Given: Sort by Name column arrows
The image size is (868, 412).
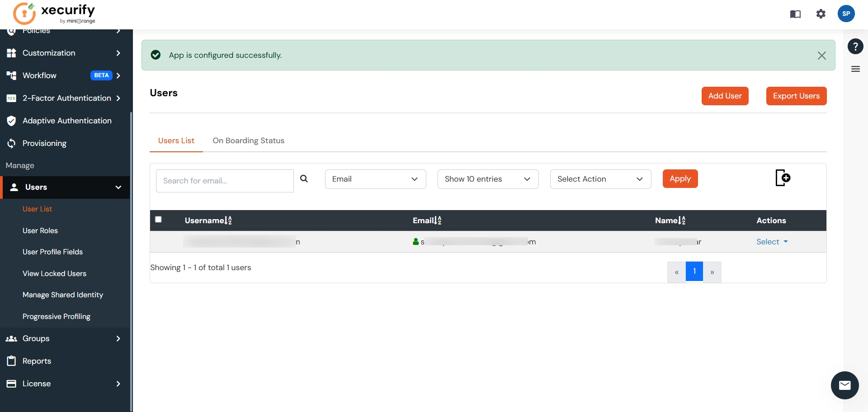Looking at the screenshot, I should tap(682, 220).
